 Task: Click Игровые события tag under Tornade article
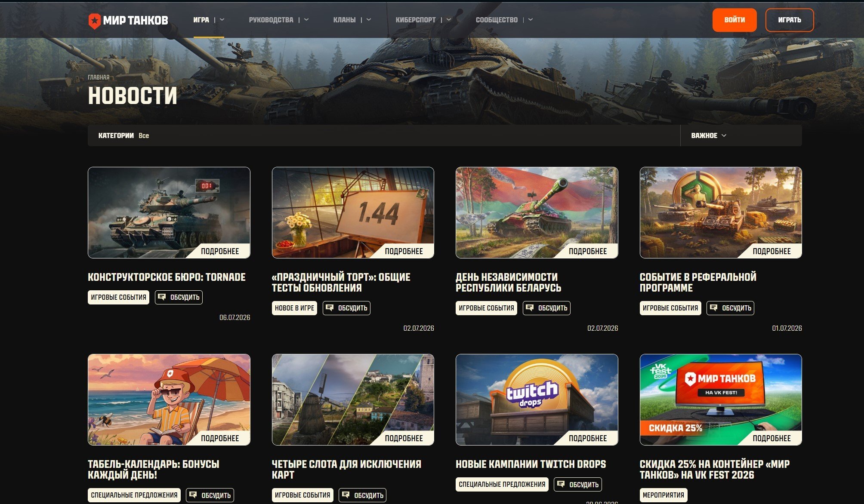tap(118, 297)
